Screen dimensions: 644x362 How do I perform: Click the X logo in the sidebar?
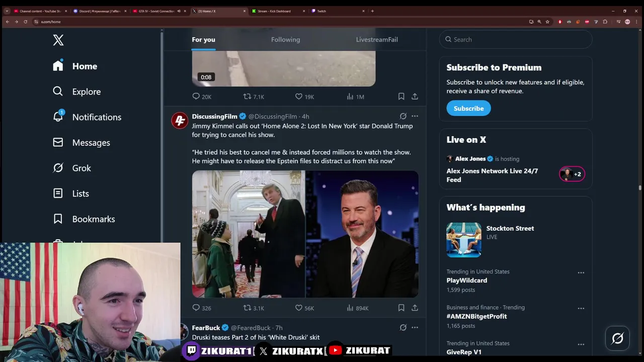pos(58,40)
